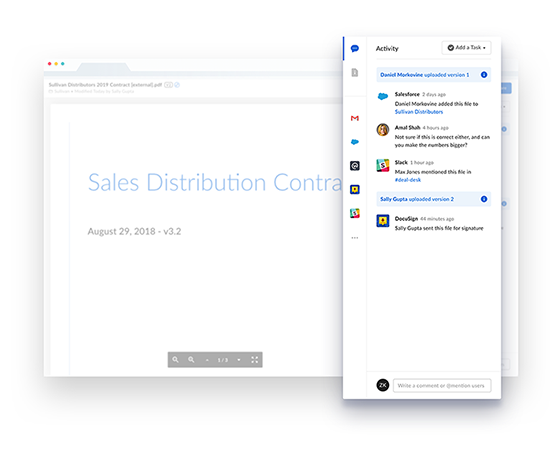The width and height of the screenshot is (560, 459).
Task: Click Amal Shah's profile avatar
Action: 383,129
